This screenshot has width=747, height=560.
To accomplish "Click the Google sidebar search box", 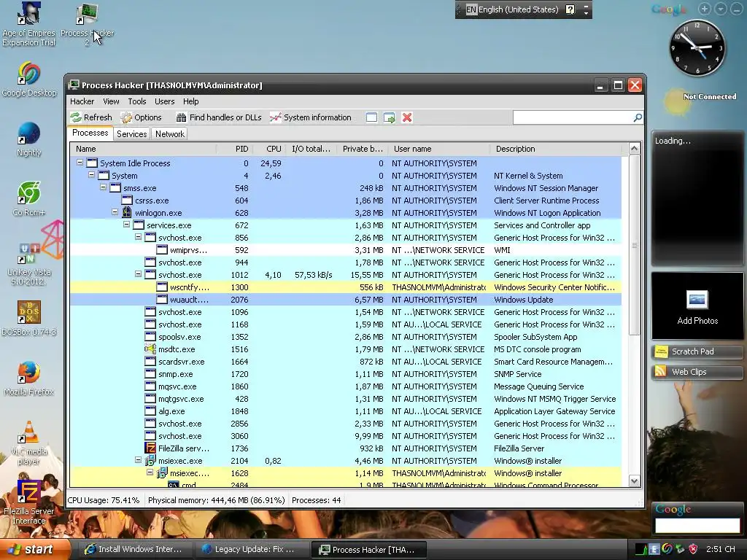I will [697, 525].
